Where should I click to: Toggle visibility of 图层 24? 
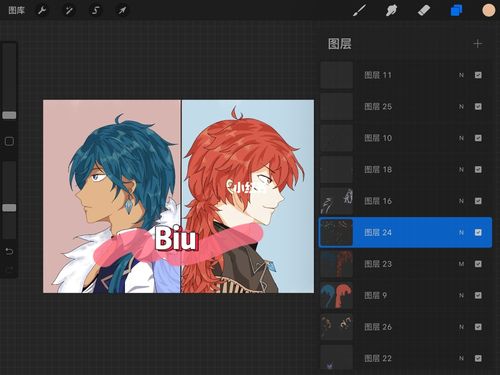coord(478,232)
